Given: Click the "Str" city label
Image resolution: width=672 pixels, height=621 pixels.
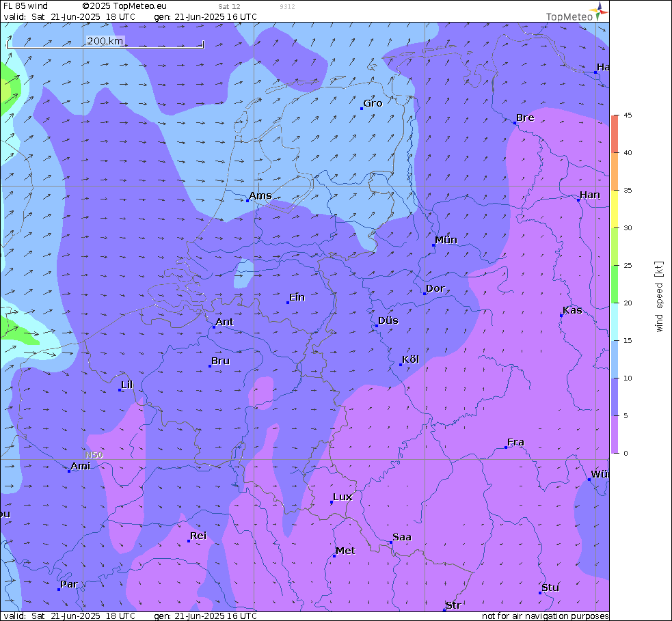Looking at the screenshot, I should (453, 605).
